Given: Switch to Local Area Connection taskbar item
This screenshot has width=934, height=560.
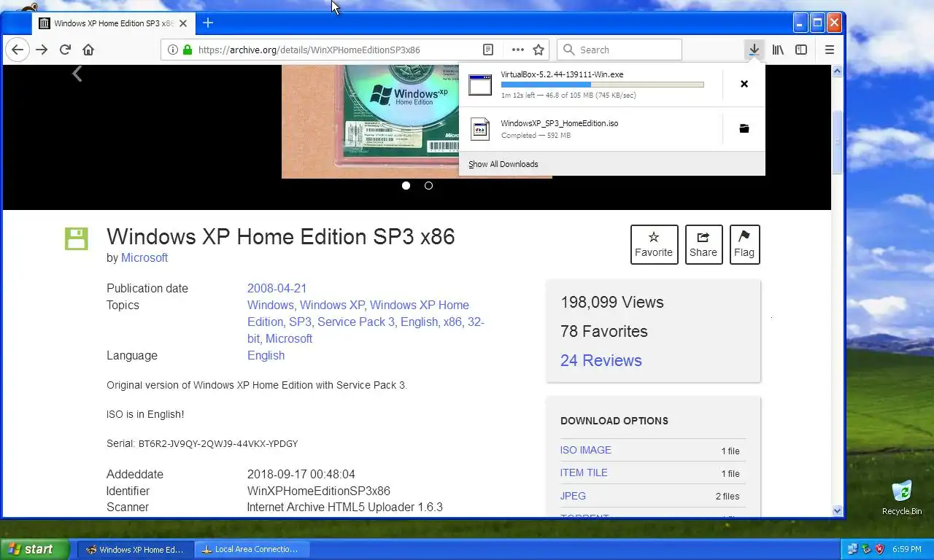Looking at the screenshot, I should (252, 549).
